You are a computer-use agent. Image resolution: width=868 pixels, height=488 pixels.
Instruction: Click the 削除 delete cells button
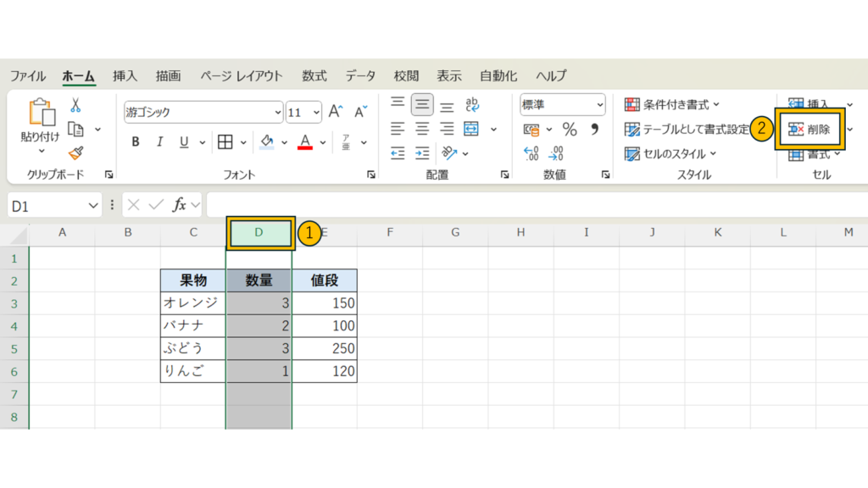(810, 130)
